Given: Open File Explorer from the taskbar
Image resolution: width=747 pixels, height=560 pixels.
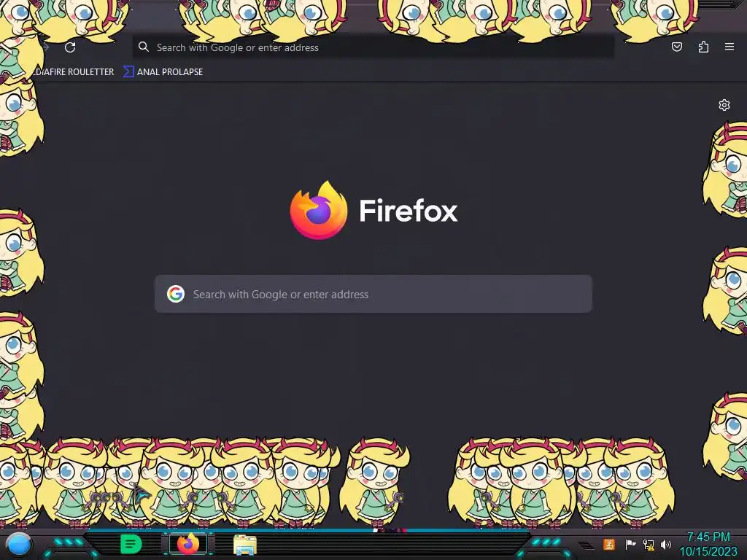Looking at the screenshot, I should pyautogui.click(x=245, y=545).
